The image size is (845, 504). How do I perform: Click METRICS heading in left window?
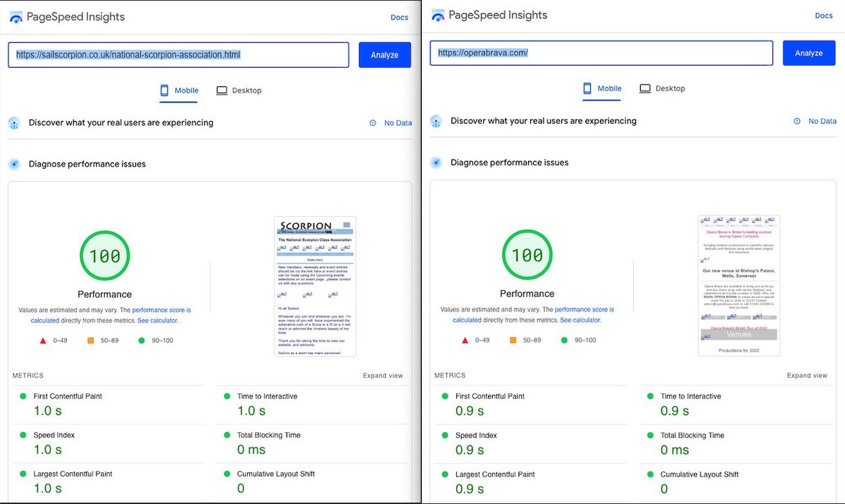[27, 376]
